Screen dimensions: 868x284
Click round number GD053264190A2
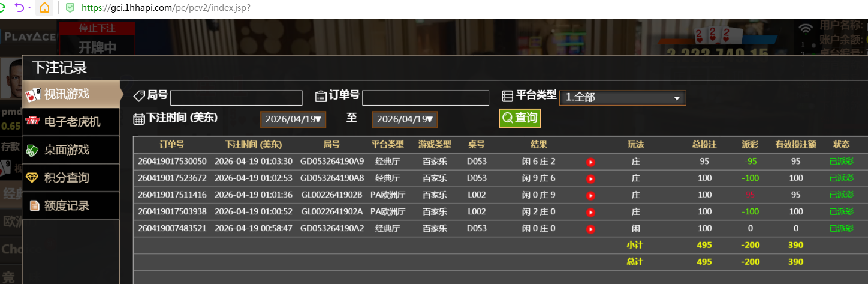click(x=332, y=229)
